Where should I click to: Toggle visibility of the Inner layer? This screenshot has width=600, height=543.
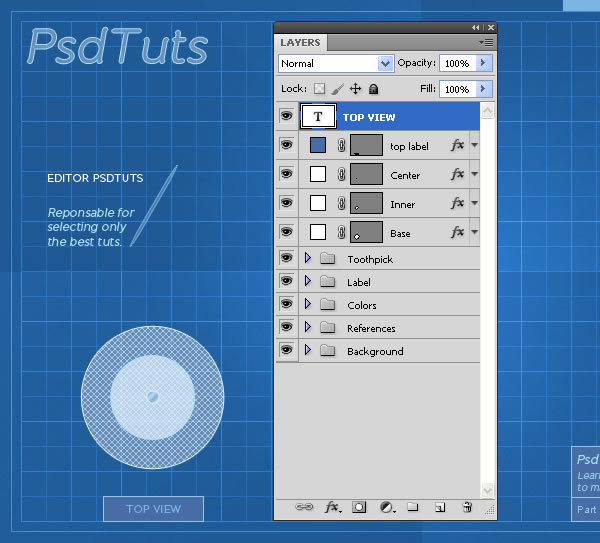287,202
